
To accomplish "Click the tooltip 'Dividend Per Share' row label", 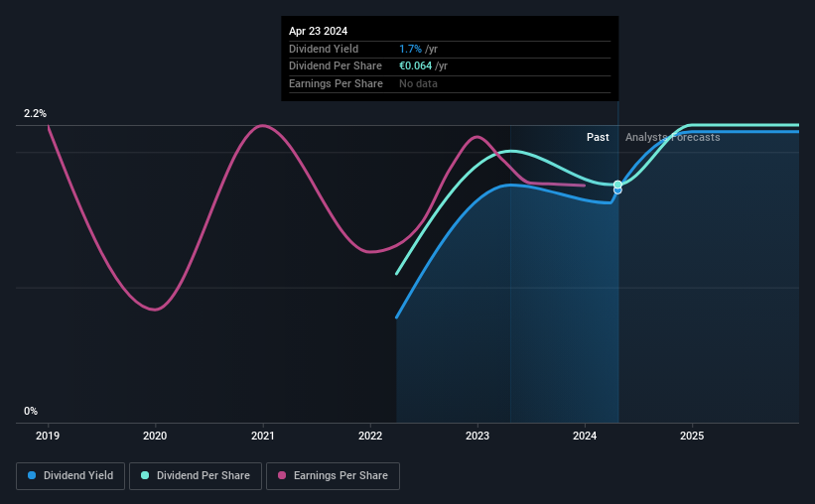I will point(336,66).
